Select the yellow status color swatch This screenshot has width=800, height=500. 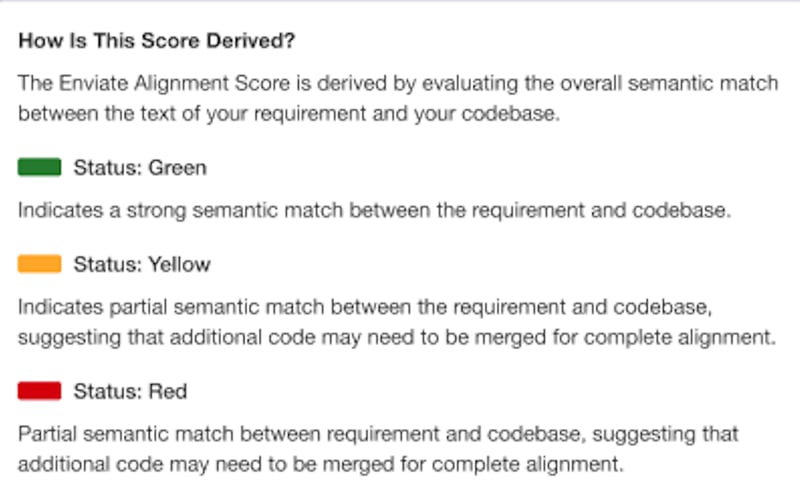pos(39,264)
